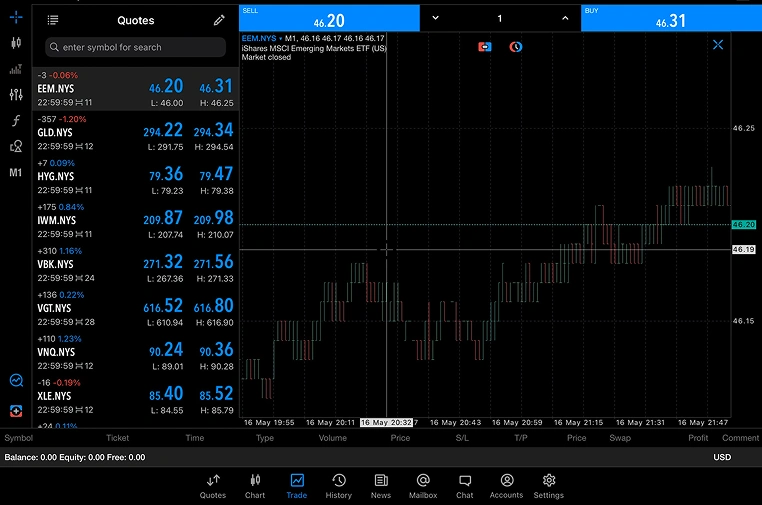Image resolution: width=762 pixels, height=505 pixels.
Task: Click the Swap column header
Action: pyautogui.click(x=620, y=438)
